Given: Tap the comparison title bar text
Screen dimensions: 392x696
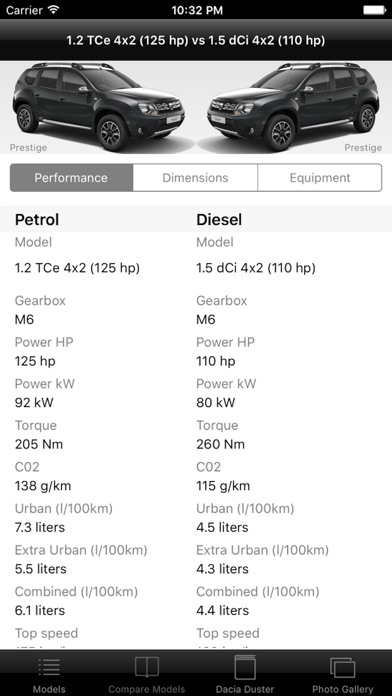Looking at the screenshot, I should [196, 40].
